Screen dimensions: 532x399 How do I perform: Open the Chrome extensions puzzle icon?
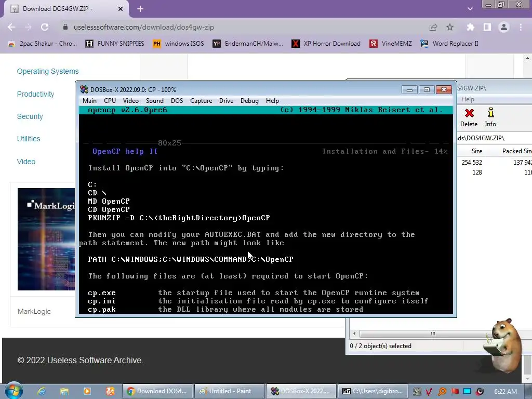470,27
